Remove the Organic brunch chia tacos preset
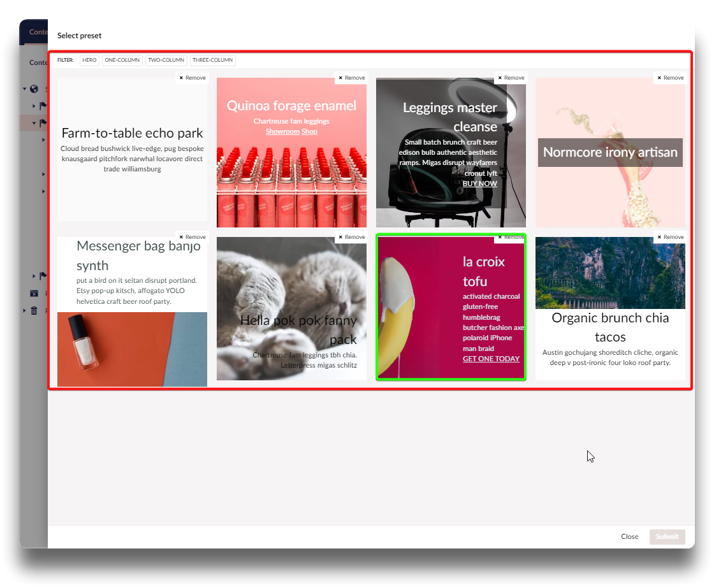714x588 pixels. click(670, 237)
